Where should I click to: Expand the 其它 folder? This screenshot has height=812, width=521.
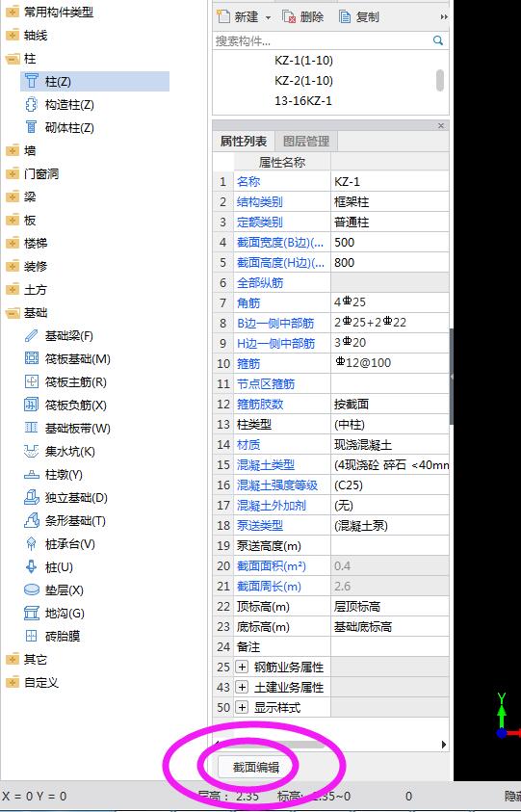click(13, 659)
